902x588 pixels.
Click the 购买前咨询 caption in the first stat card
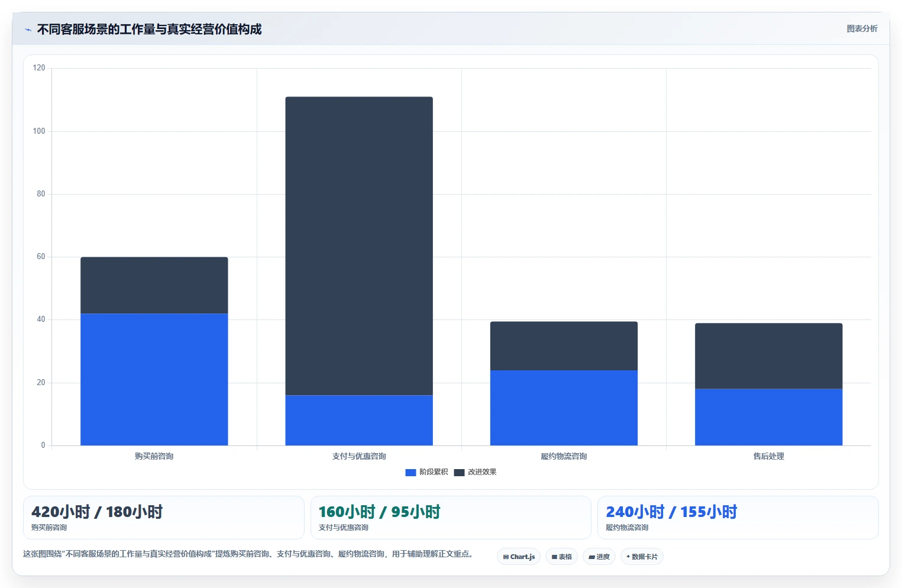(49, 527)
